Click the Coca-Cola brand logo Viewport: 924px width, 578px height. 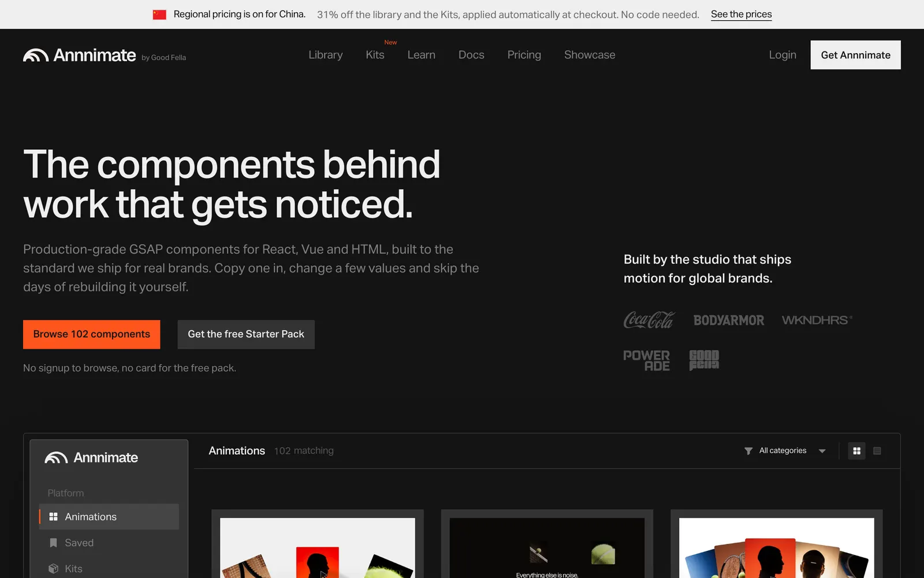point(649,320)
